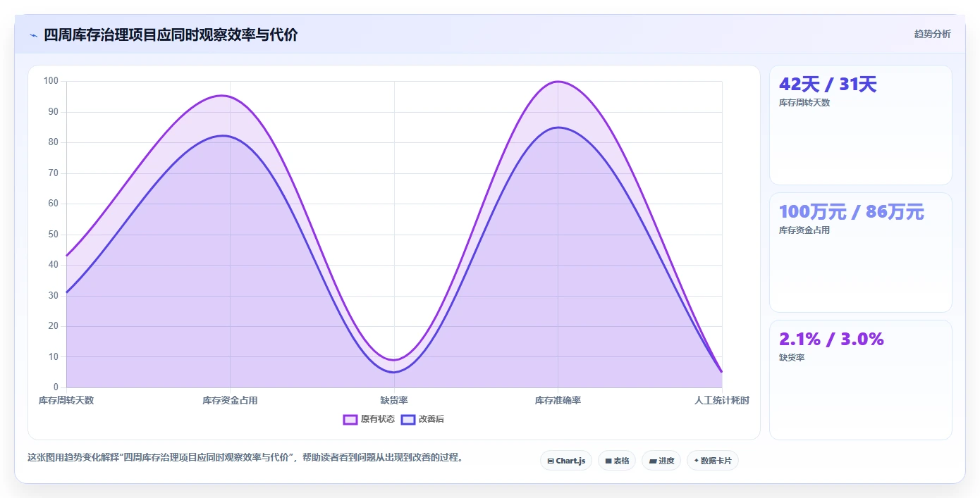Image resolution: width=980 pixels, height=498 pixels.
Task: Select the 数据卡片 tag
Action: [x=713, y=461]
